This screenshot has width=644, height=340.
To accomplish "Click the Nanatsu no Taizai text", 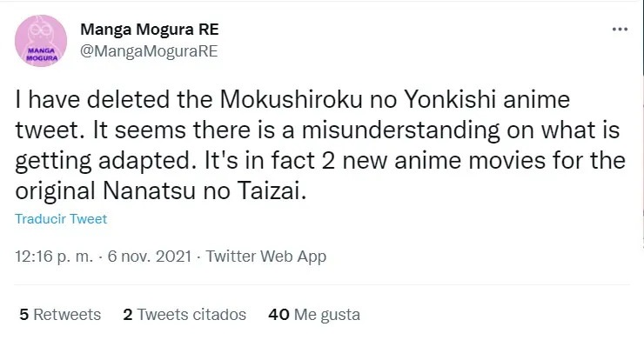I will [205, 191].
